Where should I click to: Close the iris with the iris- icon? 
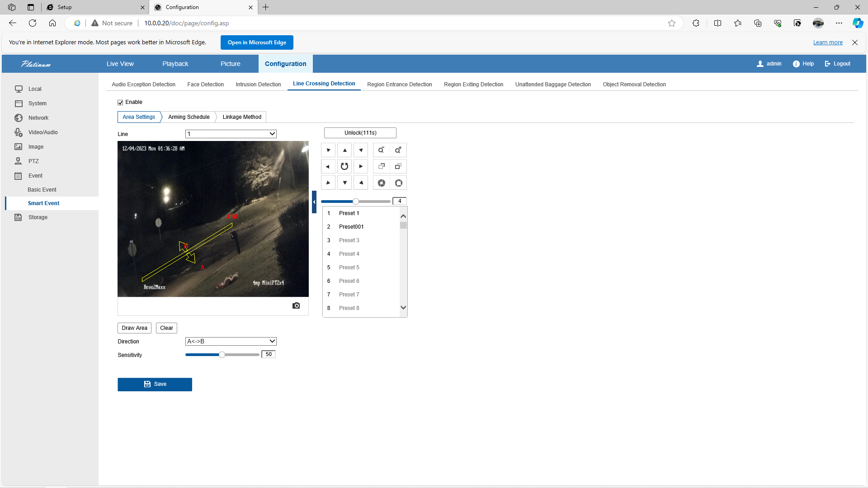pyautogui.click(x=382, y=183)
